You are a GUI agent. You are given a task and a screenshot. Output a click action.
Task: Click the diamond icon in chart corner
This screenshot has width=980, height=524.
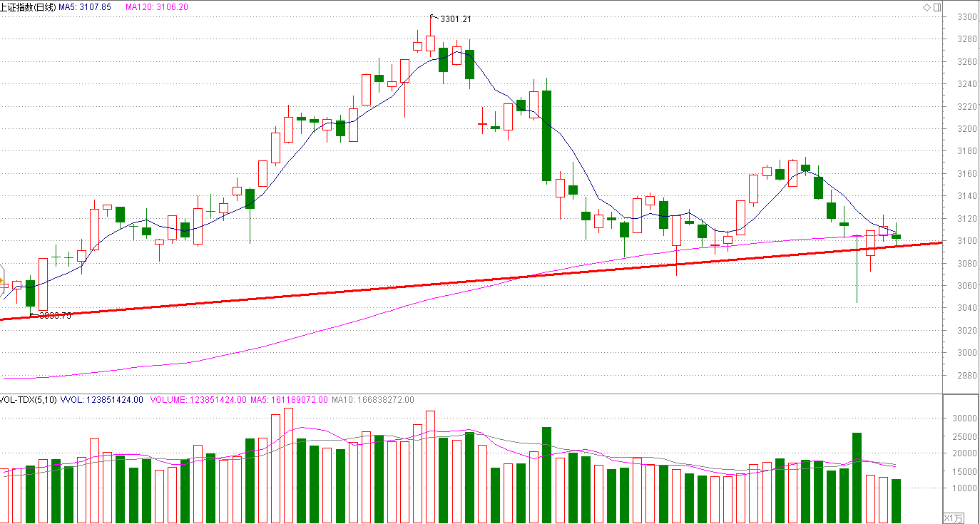[927, 6]
